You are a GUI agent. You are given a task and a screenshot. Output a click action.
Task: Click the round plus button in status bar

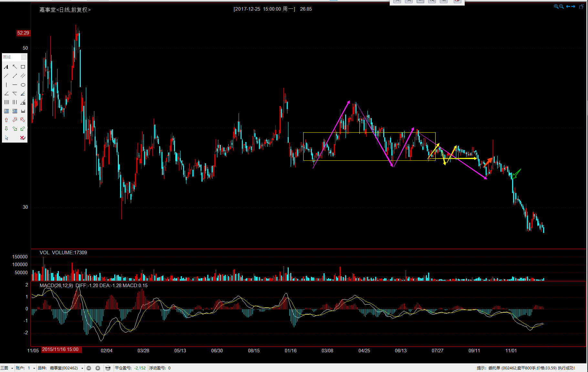tap(98, 368)
